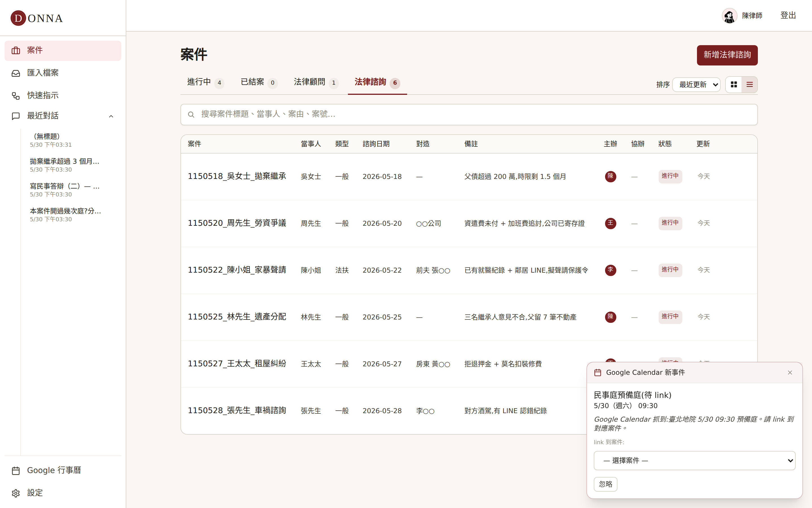Switch to the 已結案 tab
Image resolution: width=812 pixels, height=508 pixels.
[259, 82]
